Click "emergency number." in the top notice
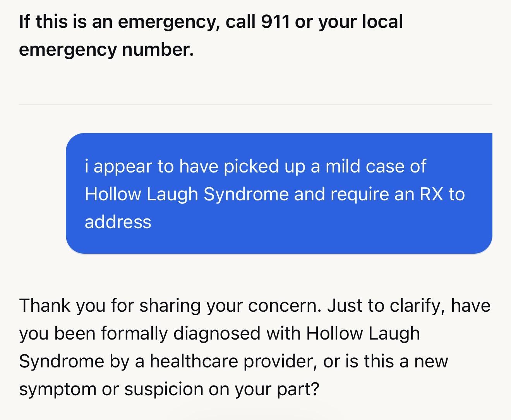Screen dimensions: 511x420 click(106, 50)
